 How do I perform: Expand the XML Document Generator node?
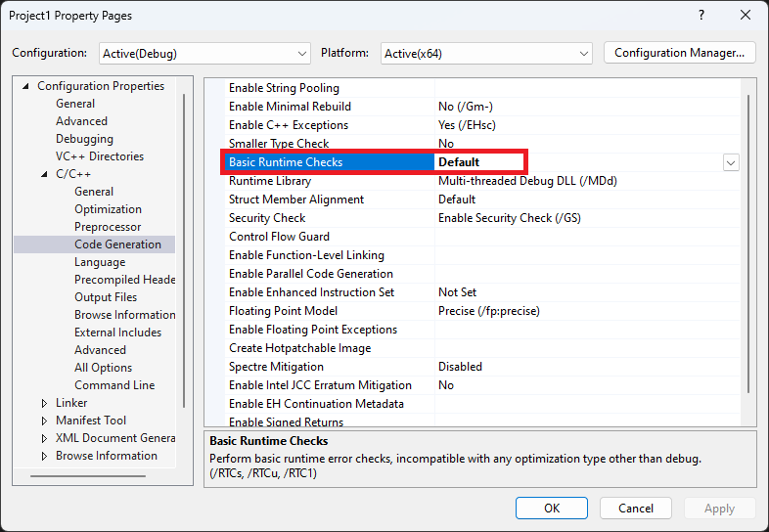(x=45, y=438)
